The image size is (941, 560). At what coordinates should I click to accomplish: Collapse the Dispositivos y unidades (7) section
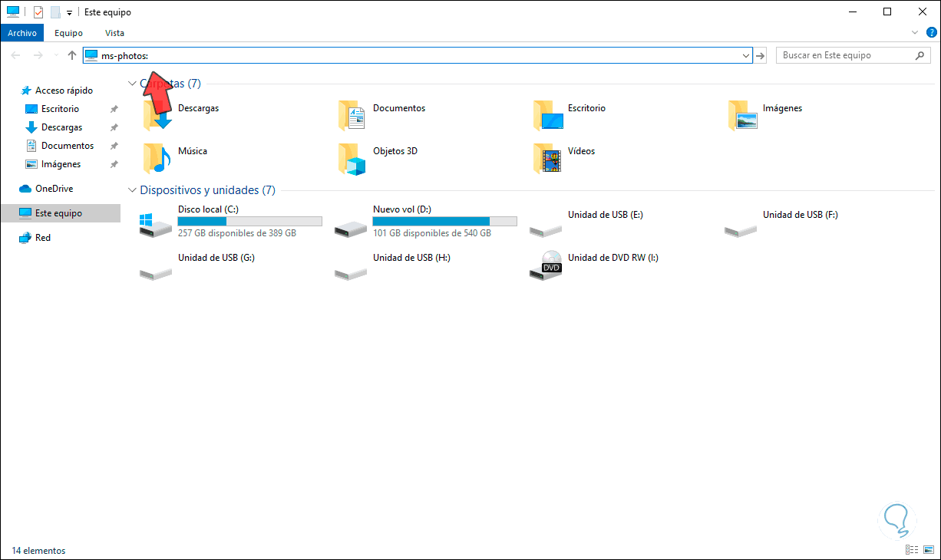pos(132,190)
